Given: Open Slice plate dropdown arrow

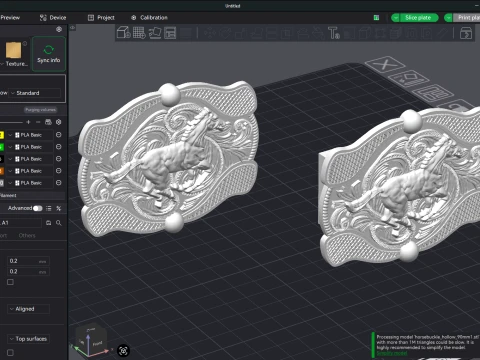Looking at the screenshot, I should pos(395,18).
